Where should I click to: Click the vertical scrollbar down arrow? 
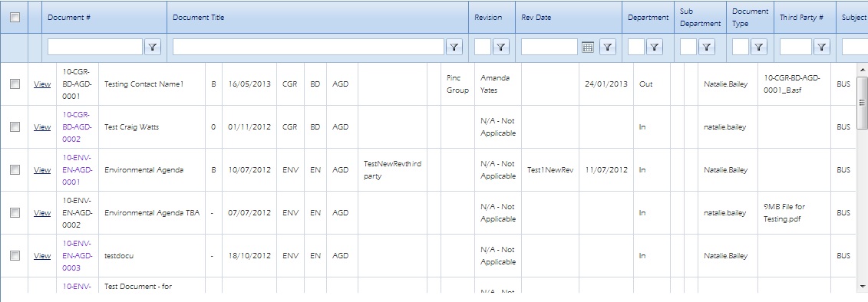point(862,286)
